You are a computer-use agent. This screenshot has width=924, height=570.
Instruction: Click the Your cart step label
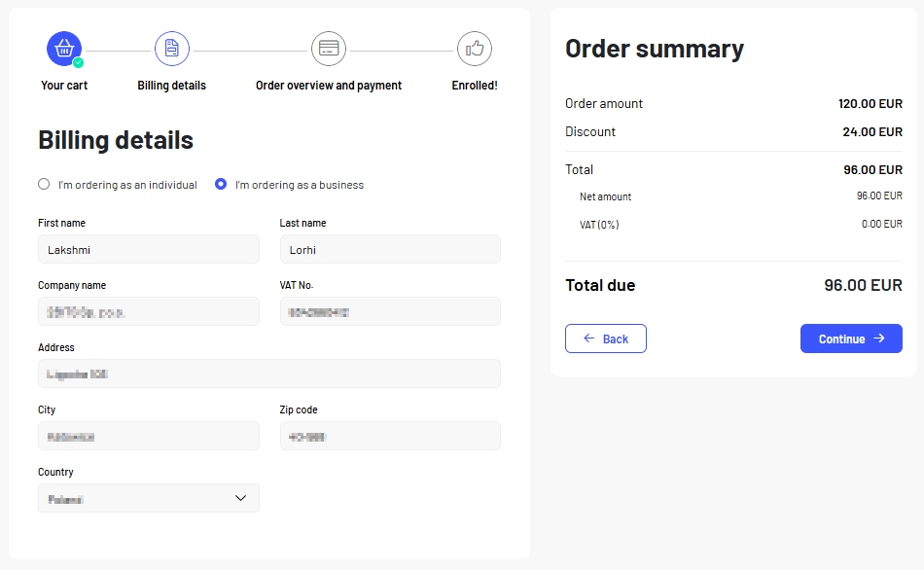[64, 86]
